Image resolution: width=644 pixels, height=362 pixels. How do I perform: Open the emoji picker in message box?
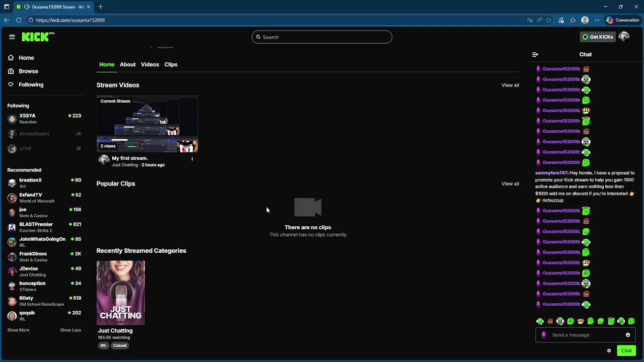pyautogui.click(x=628, y=335)
